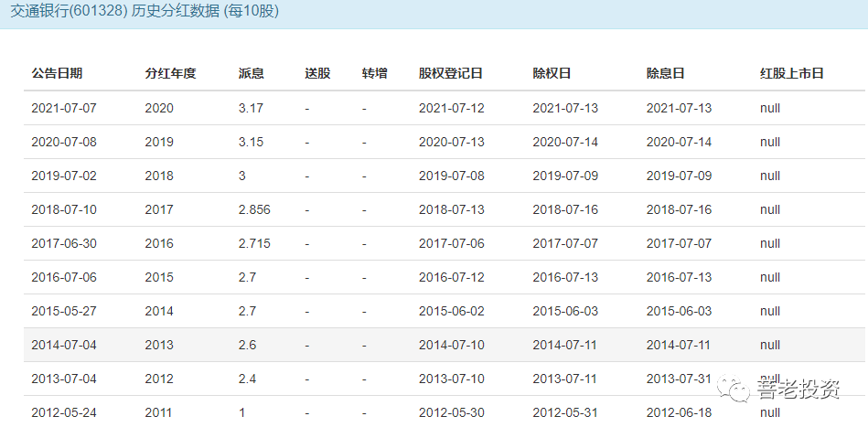Click the 股权登记日 column header
Screen dimensions: 868x427
point(451,73)
